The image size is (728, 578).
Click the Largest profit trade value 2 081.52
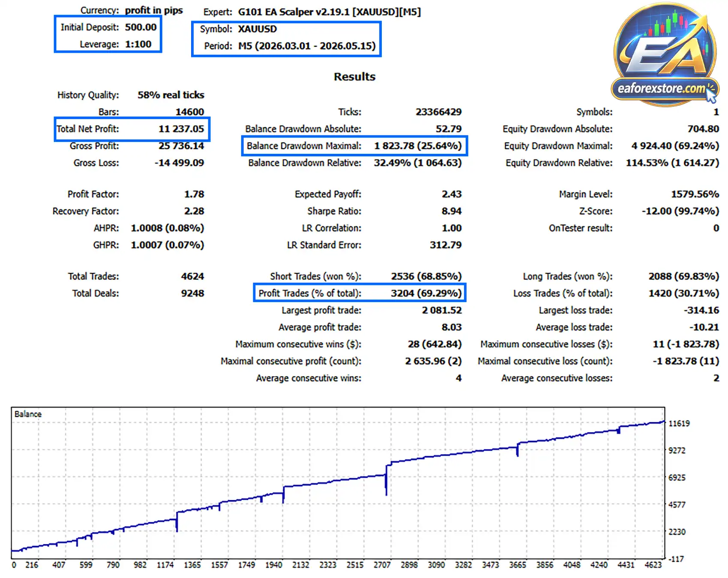coord(442,310)
